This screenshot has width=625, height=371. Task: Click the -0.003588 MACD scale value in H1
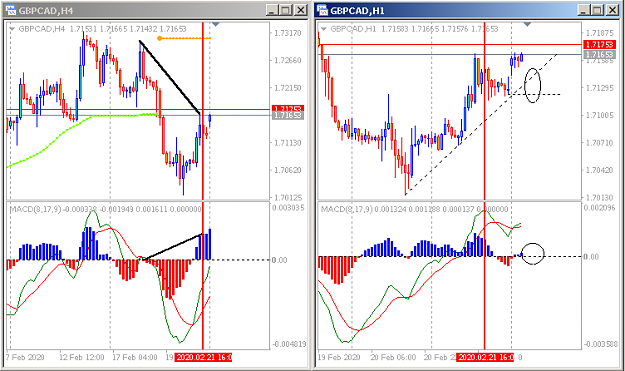coord(600,344)
